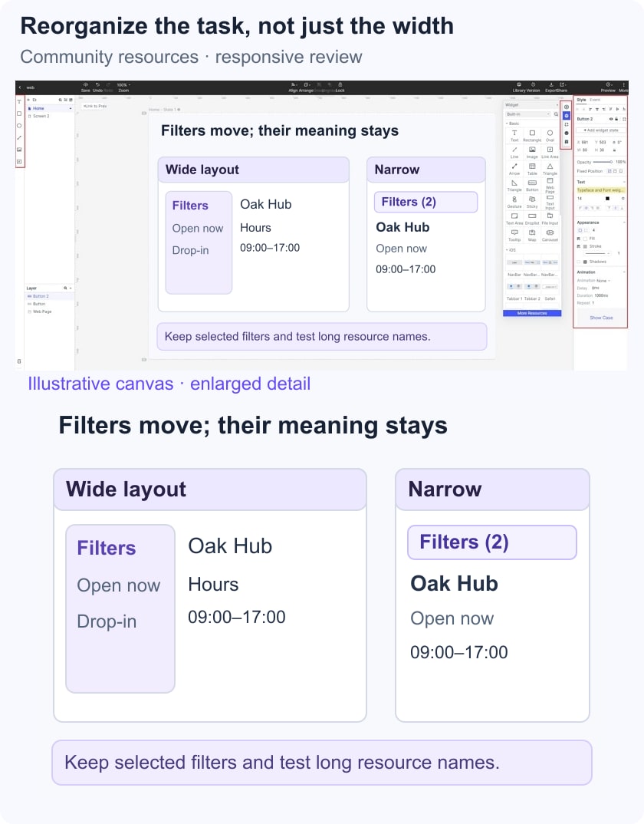Click the Export icon in the top bar
Image resolution: width=644 pixels, height=824 pixels.
(551, 84)
